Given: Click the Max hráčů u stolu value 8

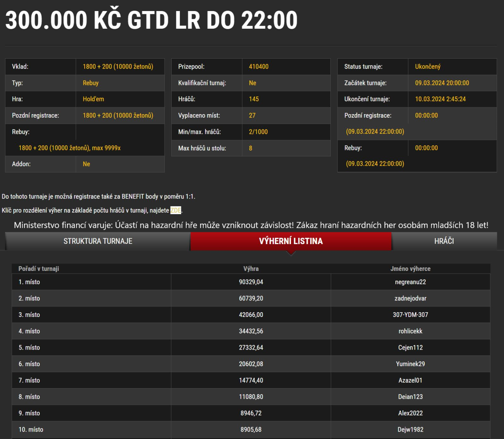Looking at the screenshot, I should 250,148.
